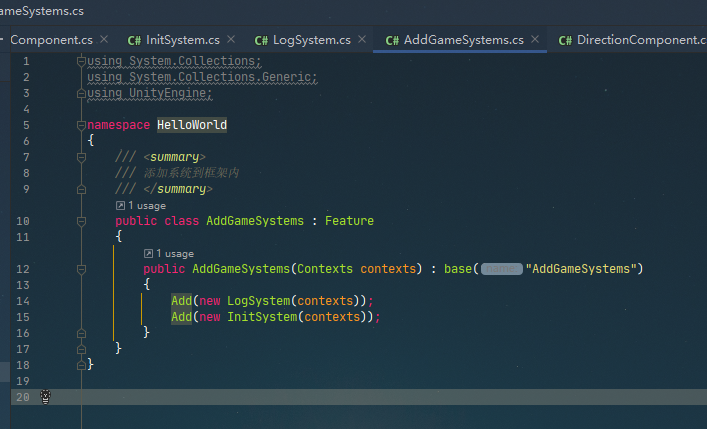Click the opening summary tag on line 7
The width and height of the screenshot is (707, 429).
[x=174, y=157]
